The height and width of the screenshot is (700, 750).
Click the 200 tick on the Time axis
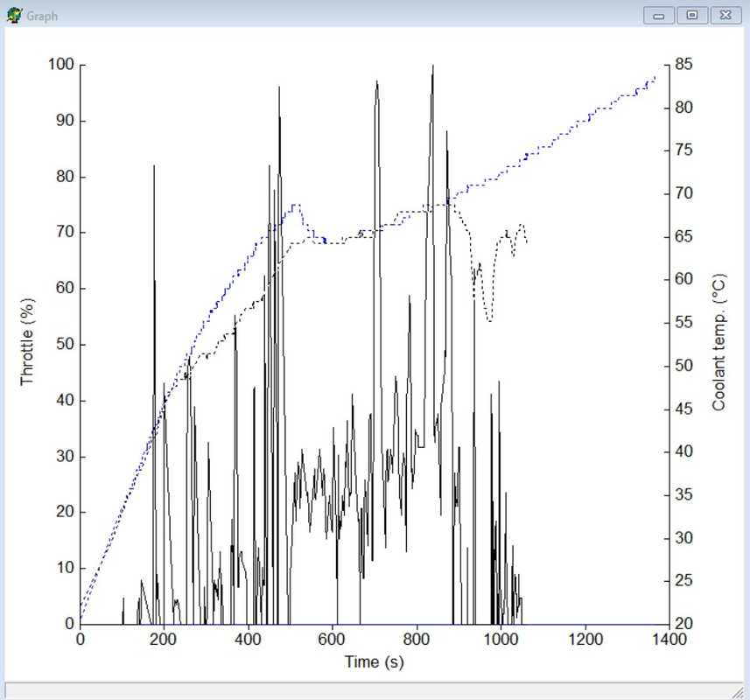pyautogui.click(x=163, y=640)
